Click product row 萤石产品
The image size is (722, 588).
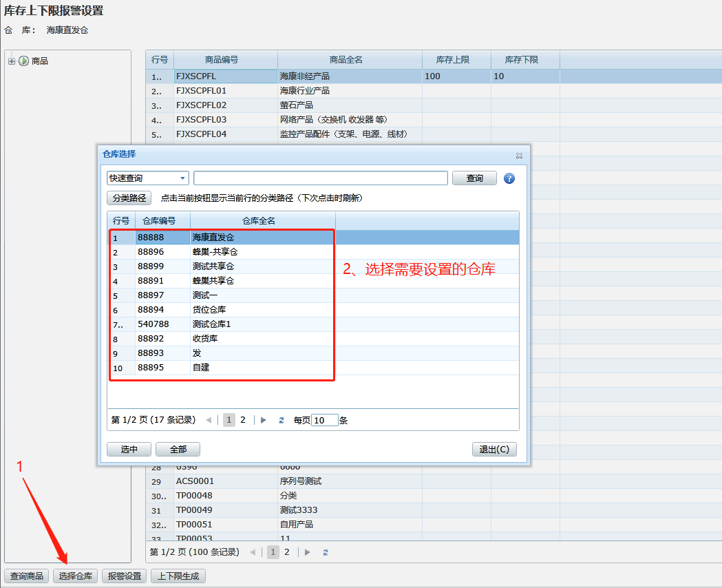coord(434,105)
